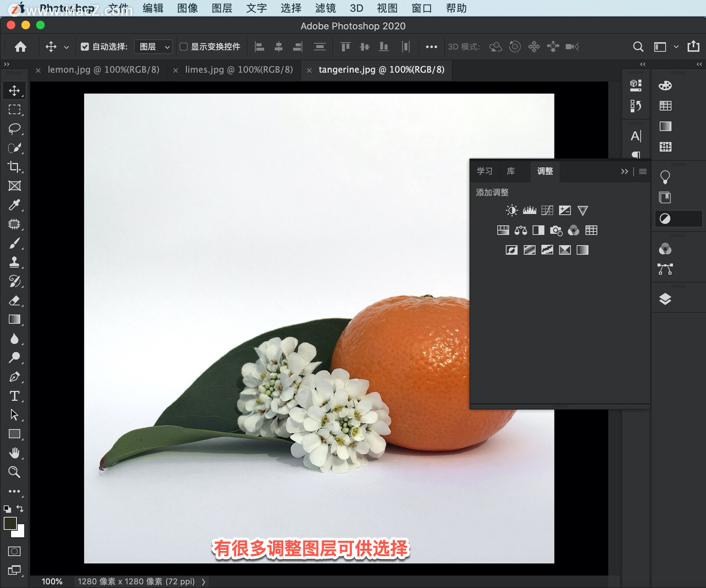Open the adjustments panel flyout menu
This screenshot has width=706, height=588.
[x=643, y=171]
